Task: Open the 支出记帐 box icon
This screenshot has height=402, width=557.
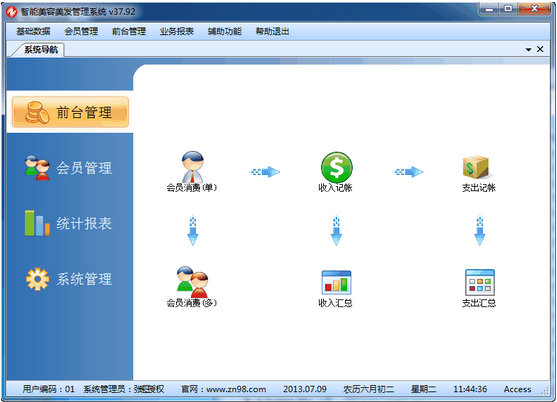Action: pyautogui.click(x=476, y=167)
